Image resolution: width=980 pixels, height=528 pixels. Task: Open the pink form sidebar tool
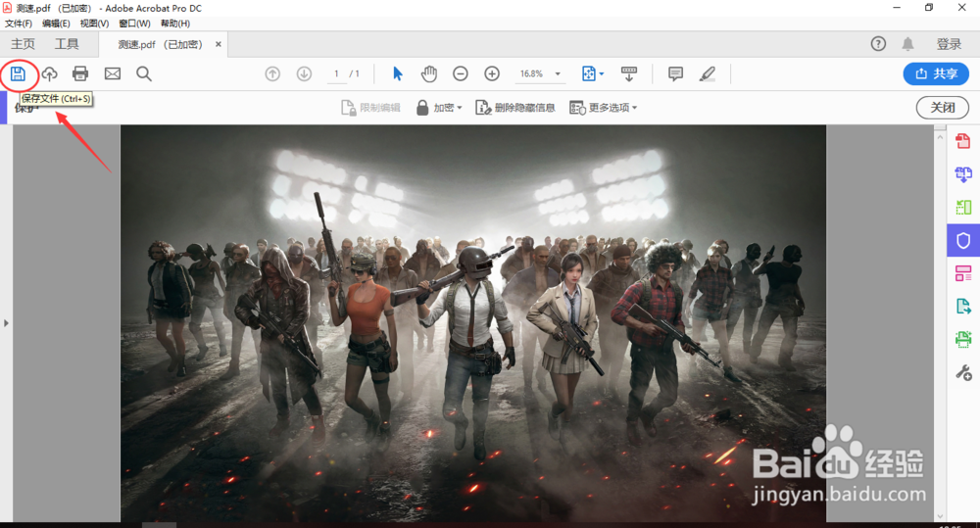pos(963,273)
